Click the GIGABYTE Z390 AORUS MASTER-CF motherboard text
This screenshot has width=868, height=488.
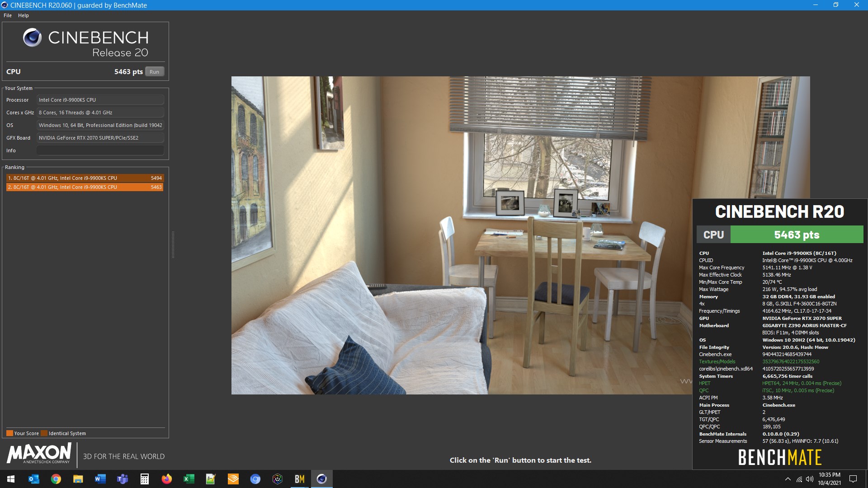(804, 325)
